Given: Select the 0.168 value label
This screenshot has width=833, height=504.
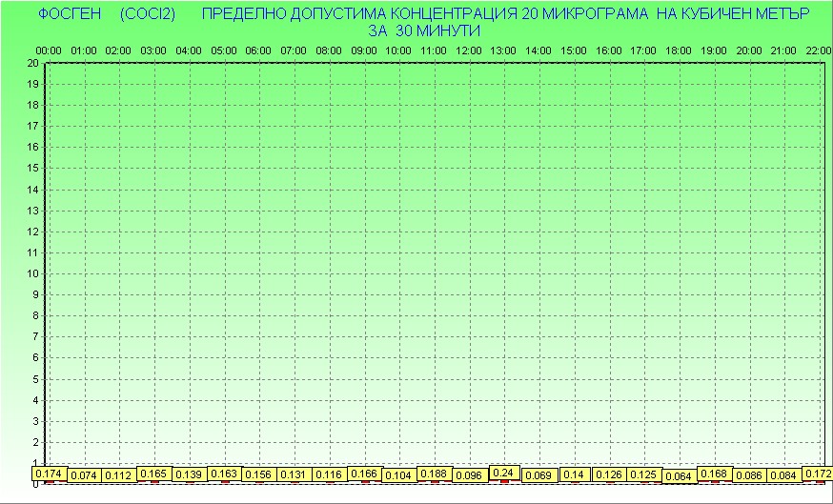Looking at the screenshot, I should pyautogui.click(x=714, y=474).
